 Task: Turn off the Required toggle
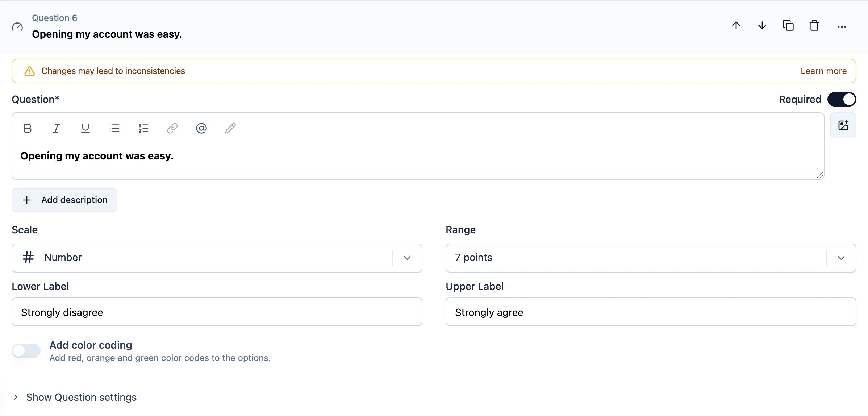coord(842,99)
